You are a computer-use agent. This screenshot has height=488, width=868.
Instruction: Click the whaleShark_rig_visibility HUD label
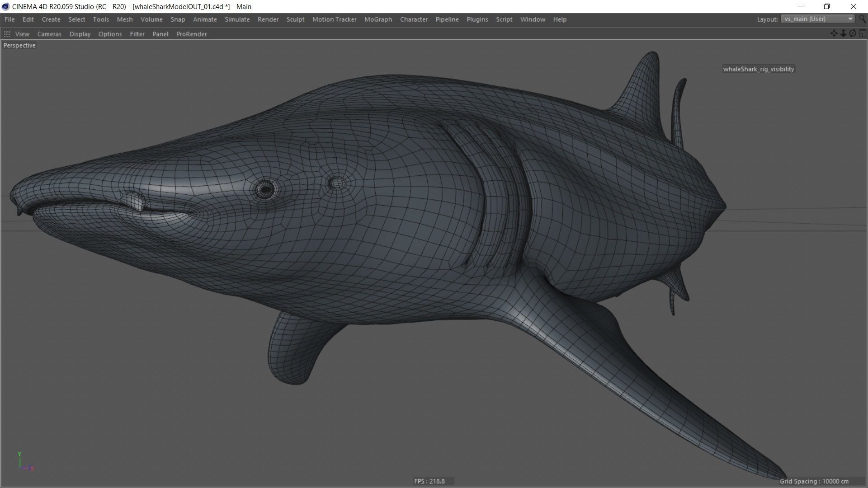[759, 69]
